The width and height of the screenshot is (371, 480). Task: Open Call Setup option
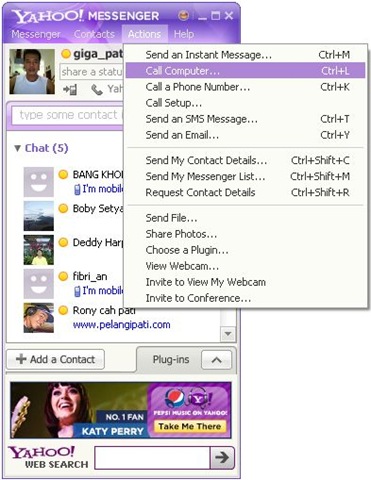pyautogui.click(x=245, y=103)
